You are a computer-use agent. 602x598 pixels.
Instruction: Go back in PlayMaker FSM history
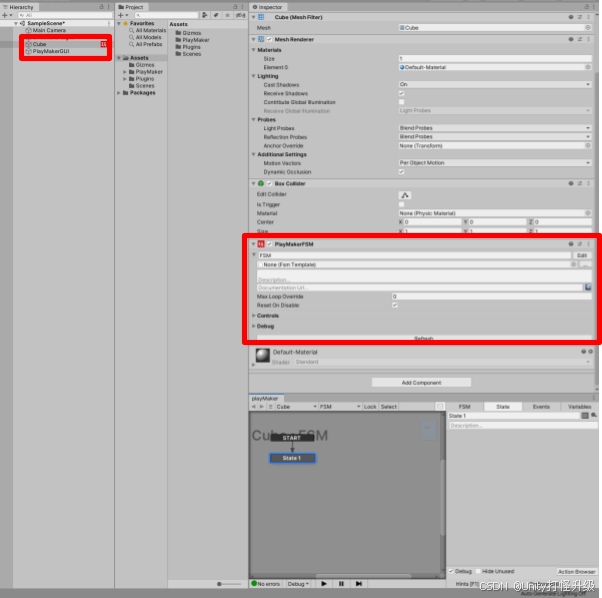[x=254, y=406]
